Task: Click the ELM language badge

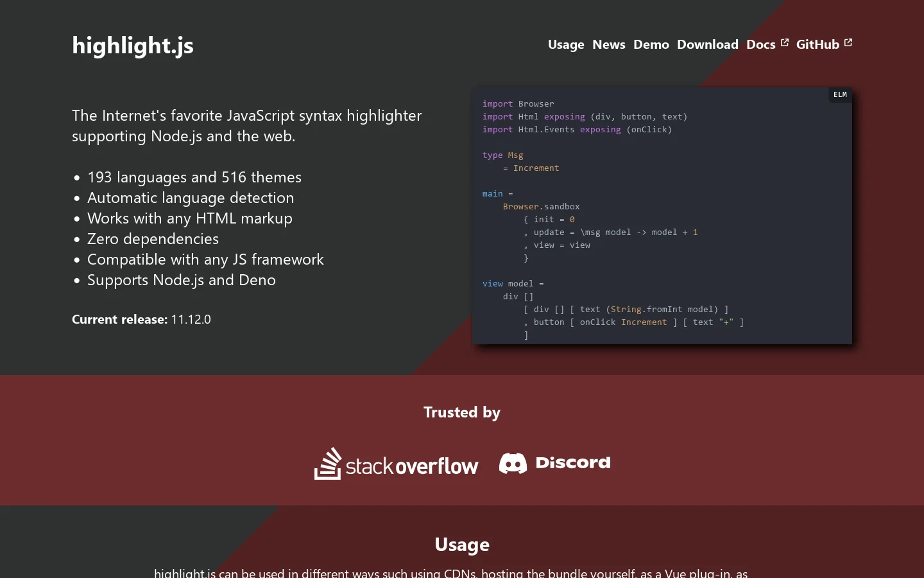Action: coord(840,94)
